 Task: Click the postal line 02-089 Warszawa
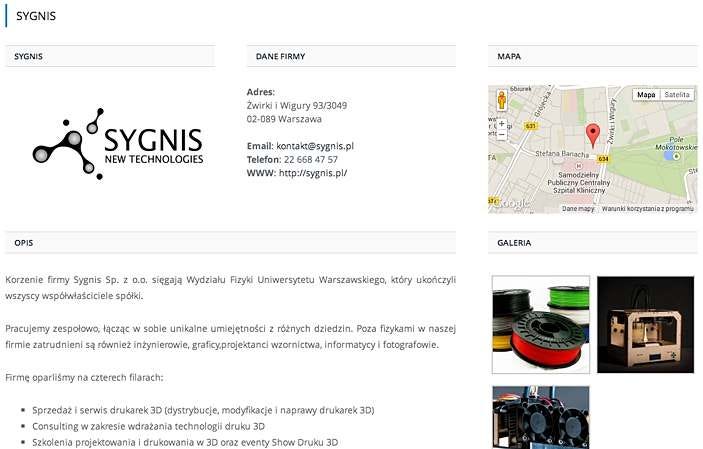[x=284, y=119]
